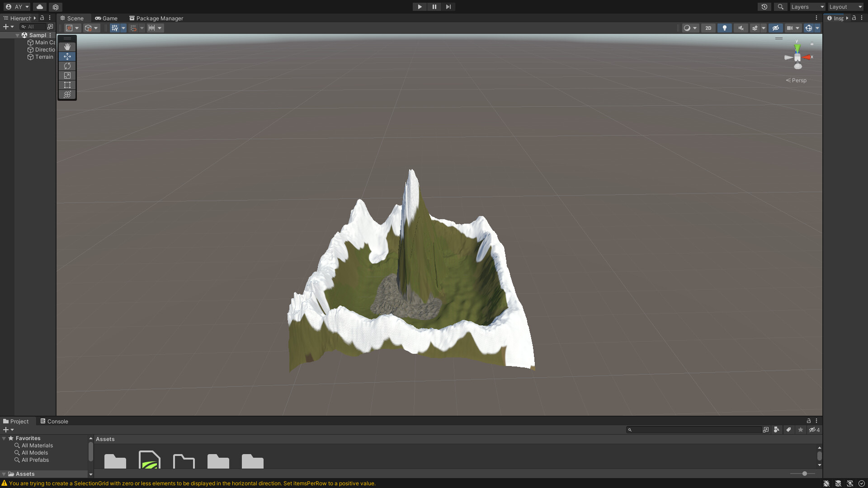Select the Move tool in the Tools overlay
Viewport: 868px width, 488px height.
click(67, 56)
